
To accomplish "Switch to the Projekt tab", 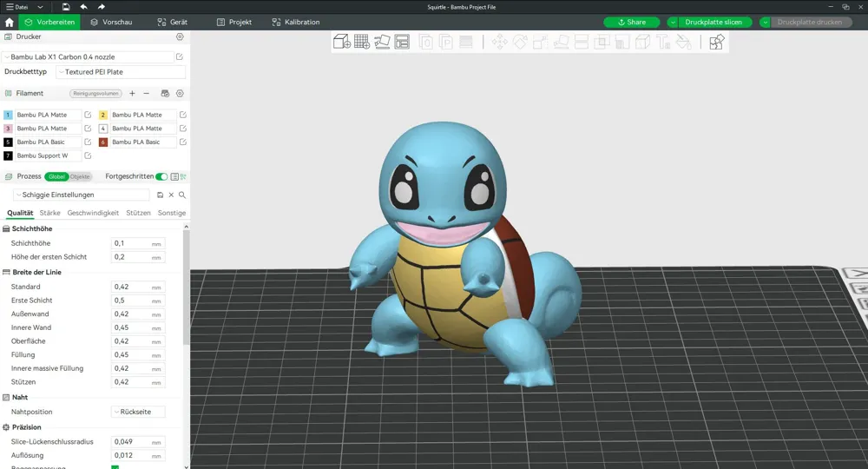I will click(x=234, y=23).
